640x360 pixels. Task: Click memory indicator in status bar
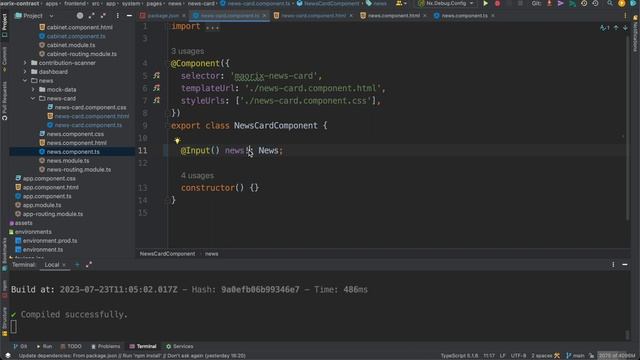click(617, 356)
